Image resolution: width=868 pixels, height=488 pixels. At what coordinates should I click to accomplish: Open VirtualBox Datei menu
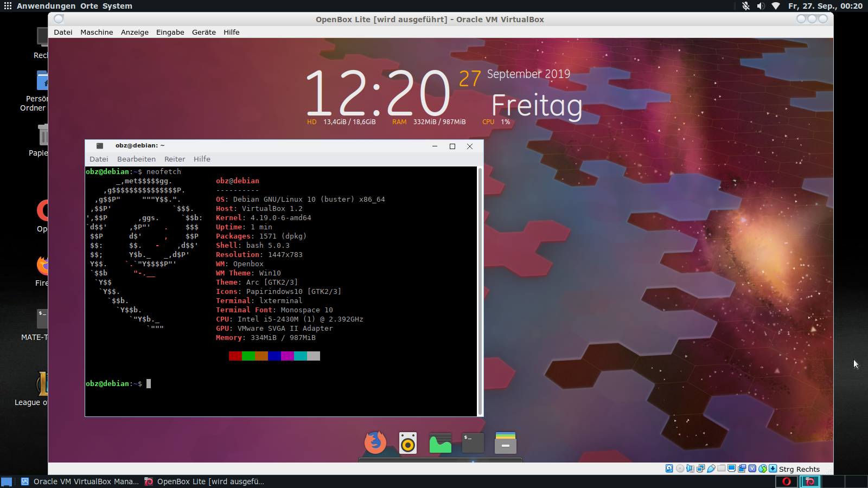pyautogui.click(x=63, y=32)
